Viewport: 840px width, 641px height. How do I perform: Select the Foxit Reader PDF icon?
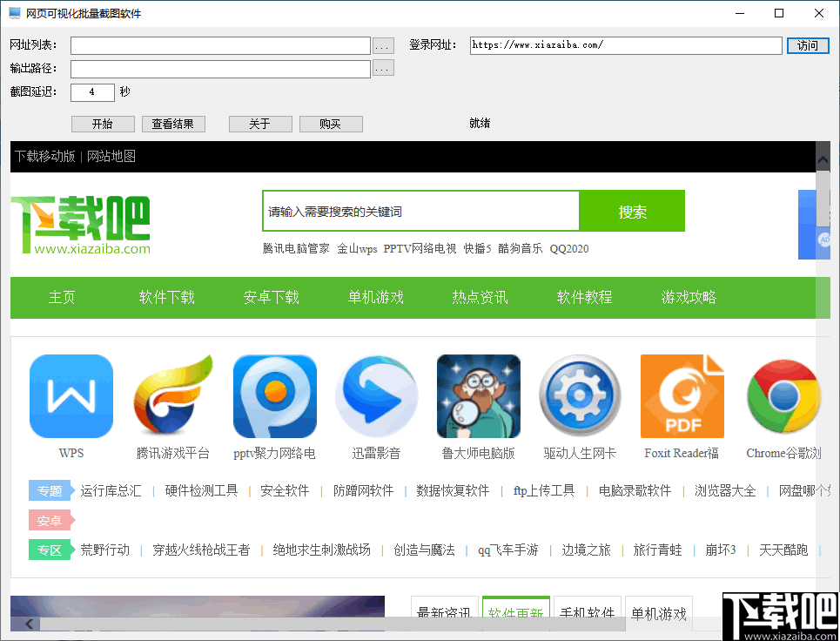(x=682, y=396)
